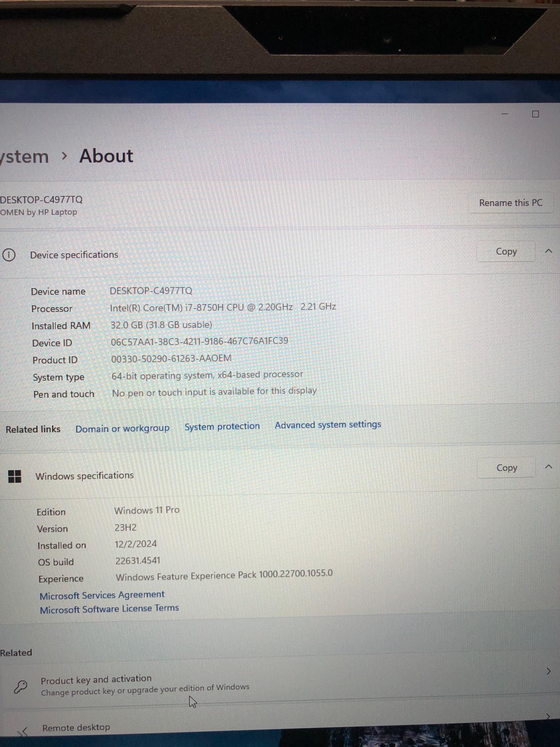Click the Device name value DESKTOP-C4977TQ
This screenshot has width=560, height=747.
click(151, 290)
